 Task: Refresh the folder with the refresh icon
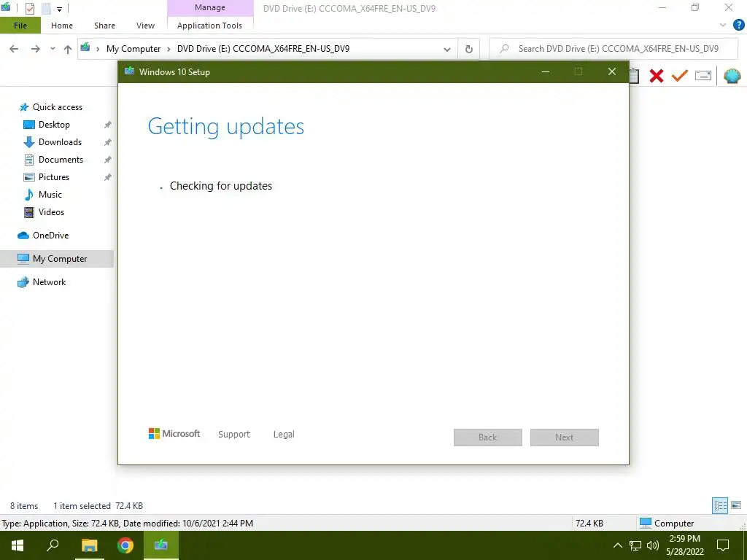point(469,49)
